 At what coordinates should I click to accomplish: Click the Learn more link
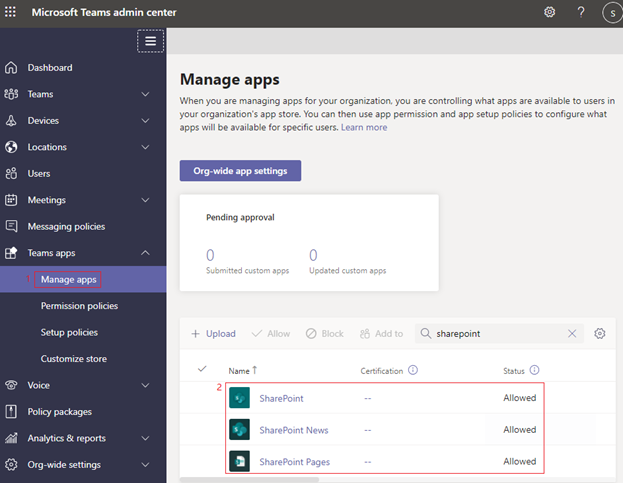point(364,127)
